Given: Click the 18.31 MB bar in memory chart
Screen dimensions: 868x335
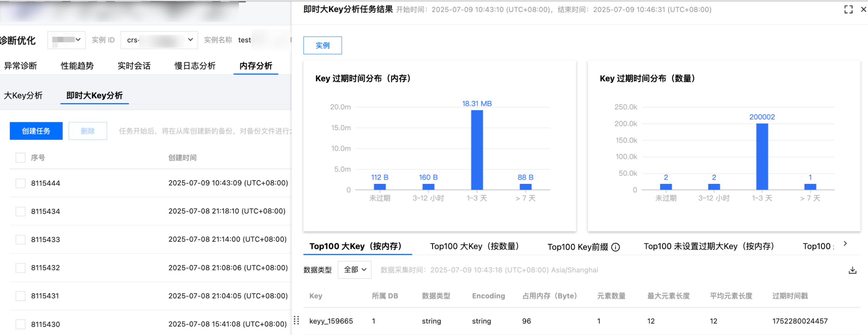Looking at the screenshot, I should [x=477, y=150].
